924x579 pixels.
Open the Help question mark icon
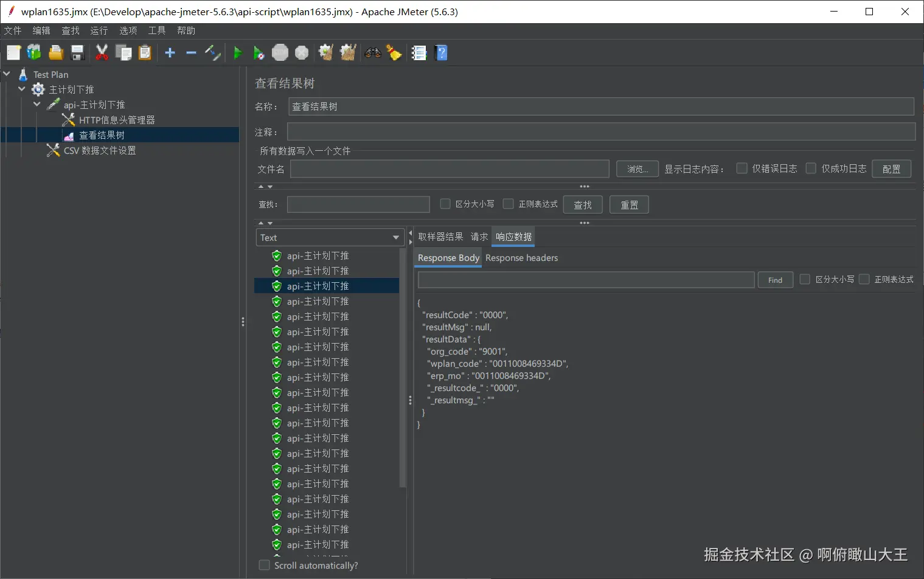pyautogui.click(x=442, y=54)
